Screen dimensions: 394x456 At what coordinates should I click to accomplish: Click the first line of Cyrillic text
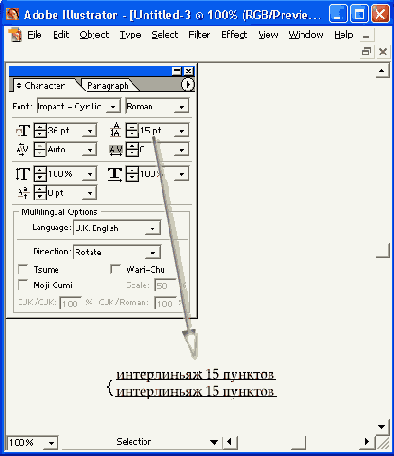pos(195,375)
